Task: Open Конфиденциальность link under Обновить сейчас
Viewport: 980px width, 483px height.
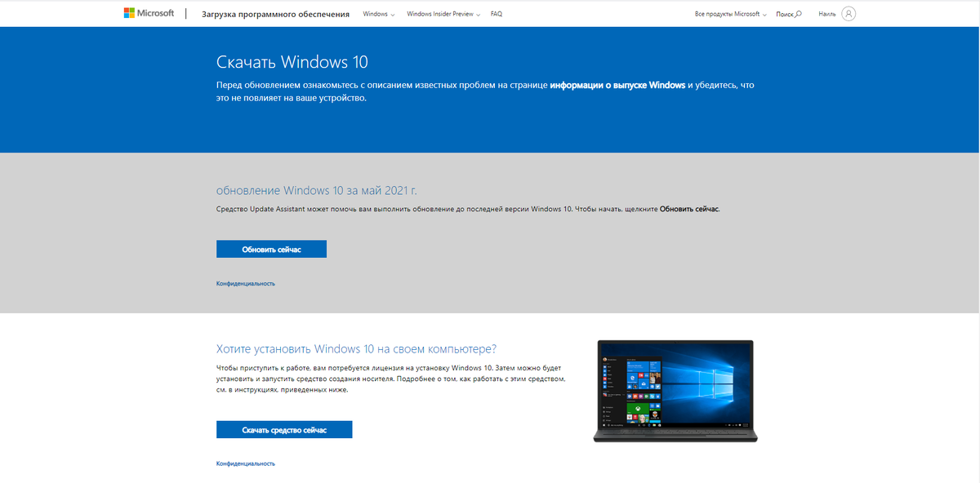Action: click(x=246, y=283)
